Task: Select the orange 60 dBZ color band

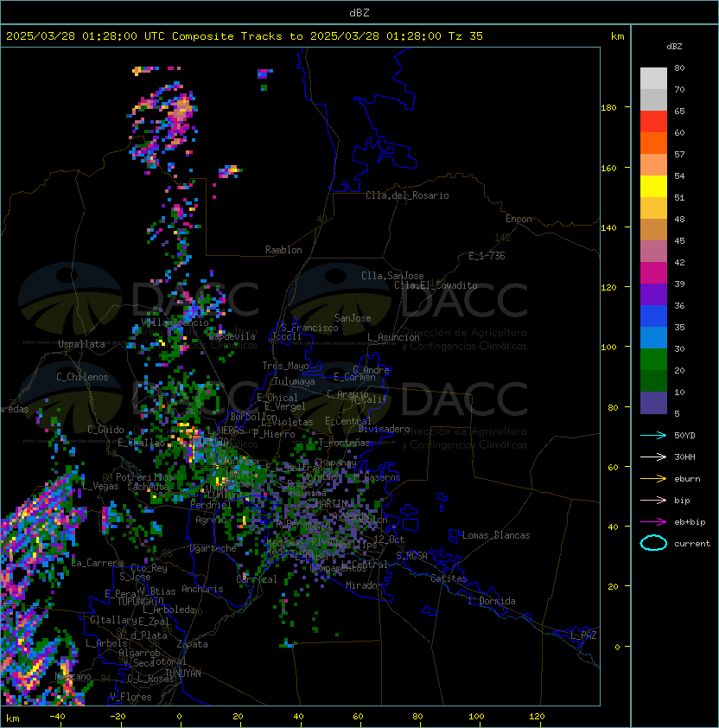Action: [x=653, y=143]
